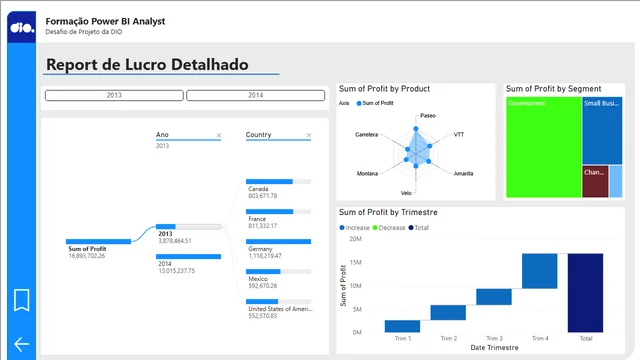Click the Montana axis label
The width and height of the screenshot is (640, 360).
tap(367, 173)
